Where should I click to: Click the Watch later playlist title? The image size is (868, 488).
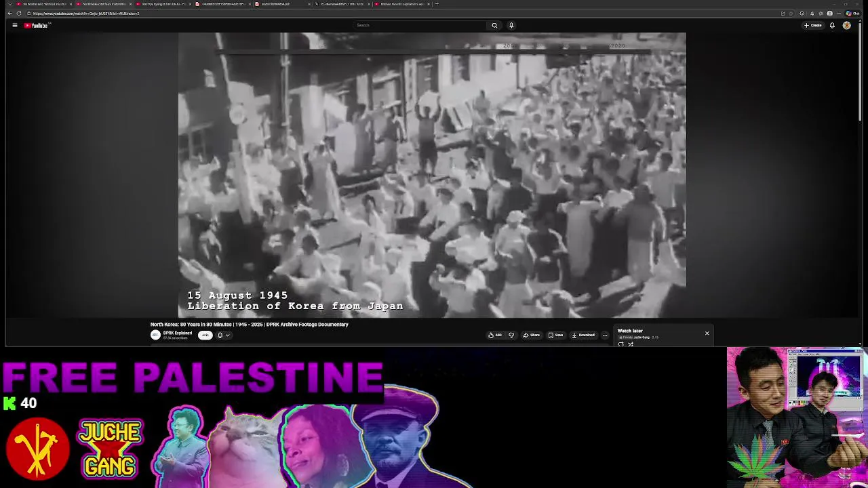pos(630,331)
